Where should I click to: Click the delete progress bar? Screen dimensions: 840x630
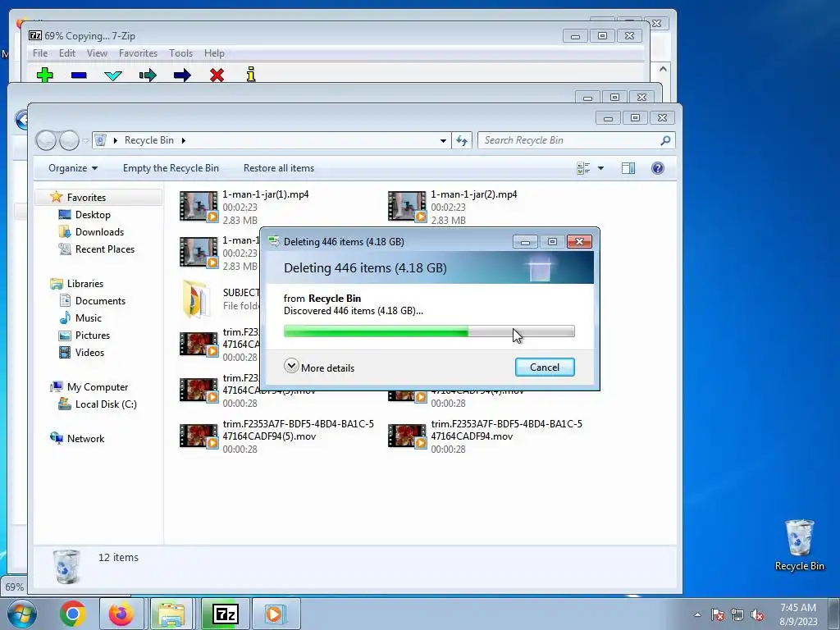429,331
